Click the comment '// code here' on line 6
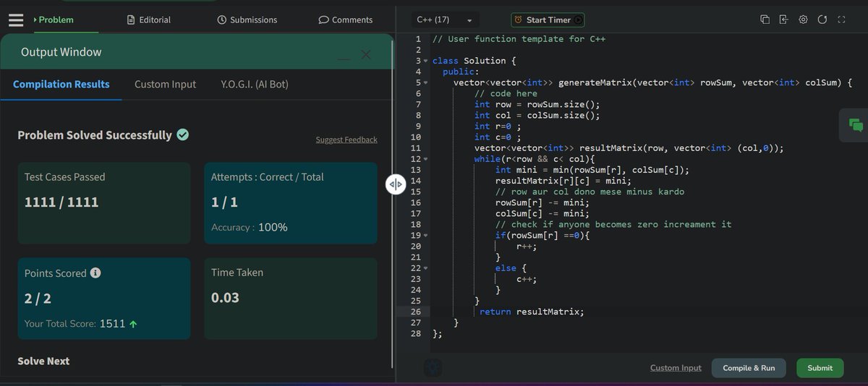 click(x=506, y=93)
